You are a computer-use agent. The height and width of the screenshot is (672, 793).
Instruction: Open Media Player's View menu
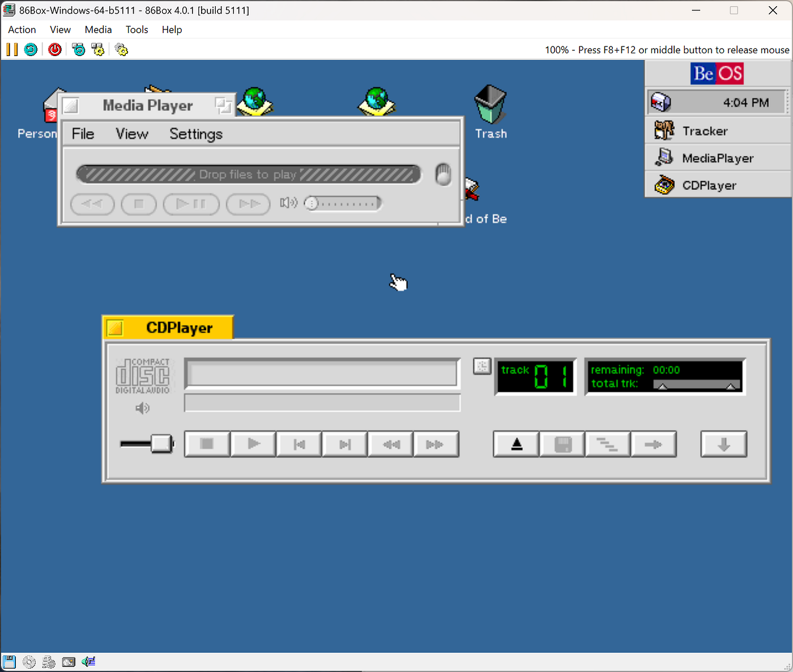pos(132,134)
